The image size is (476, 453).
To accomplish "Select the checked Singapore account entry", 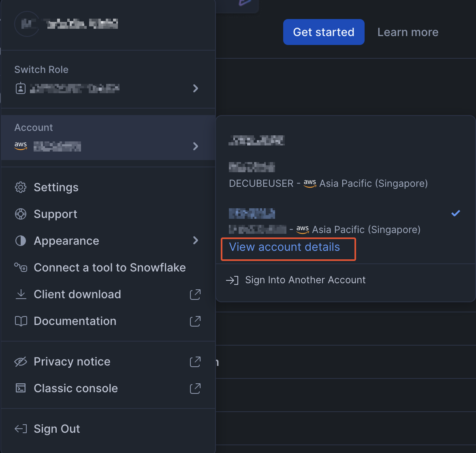I will [324, 221].
